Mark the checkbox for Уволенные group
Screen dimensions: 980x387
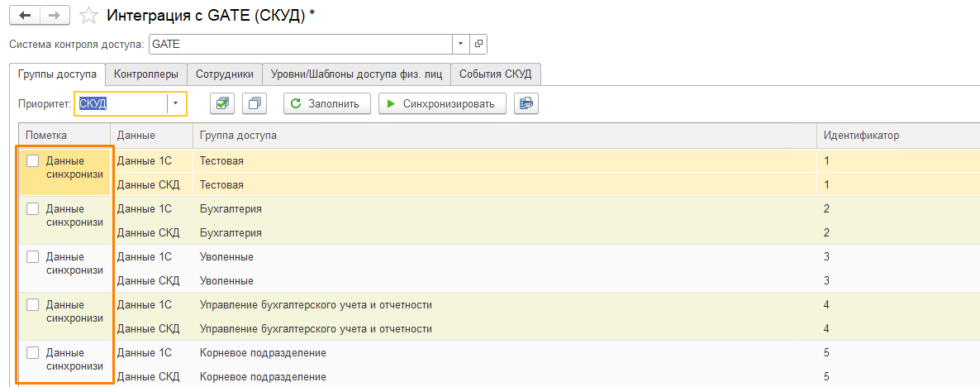(x=33, y=257)
